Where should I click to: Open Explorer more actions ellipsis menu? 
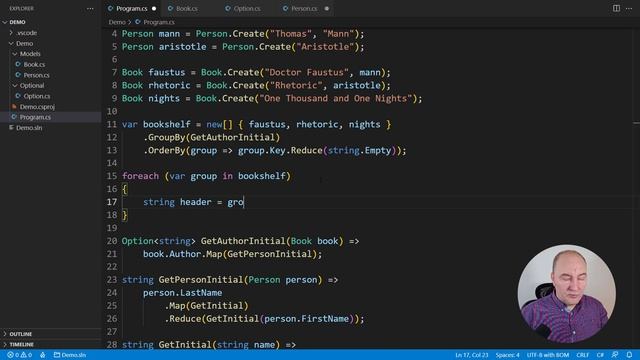[x=90, y=9]
